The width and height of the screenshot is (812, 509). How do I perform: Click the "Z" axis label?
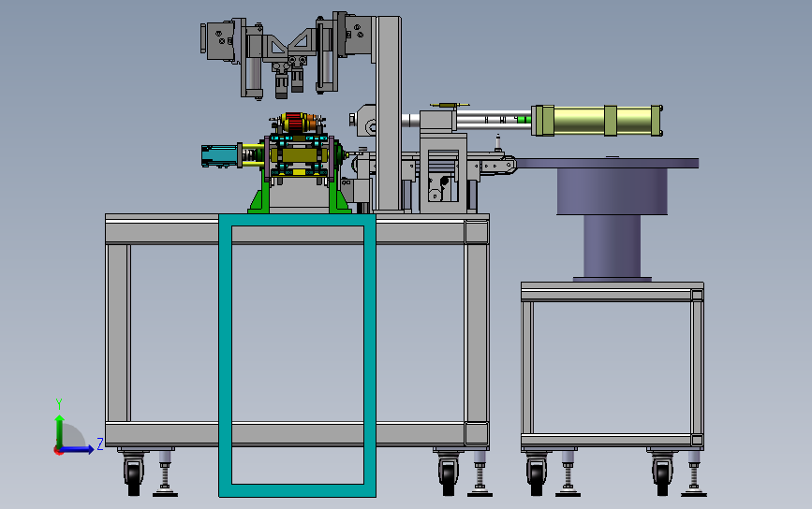(100, 444)
